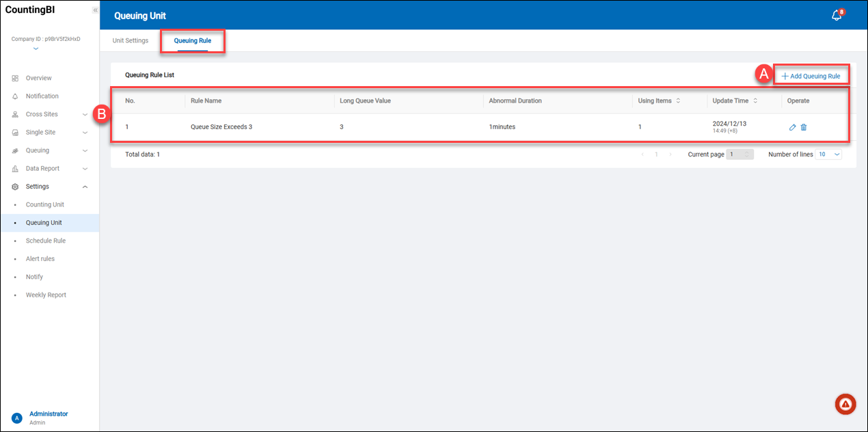Image resolution: width=868 pixels, height=432 pixels.
Task: Delete the Queue Size Exceeds 3 rule
Action: tap(804, 127)
